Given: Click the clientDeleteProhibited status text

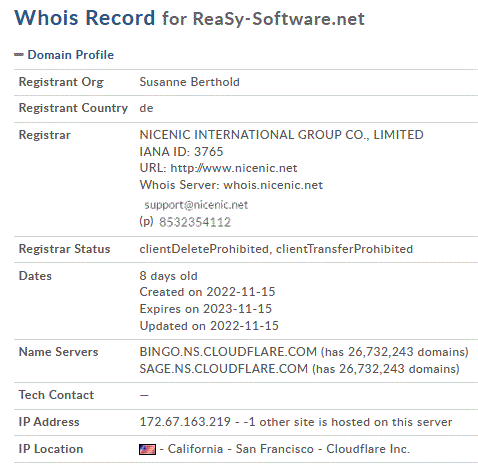Looking at the screenshot, I should tap(204, 249).
